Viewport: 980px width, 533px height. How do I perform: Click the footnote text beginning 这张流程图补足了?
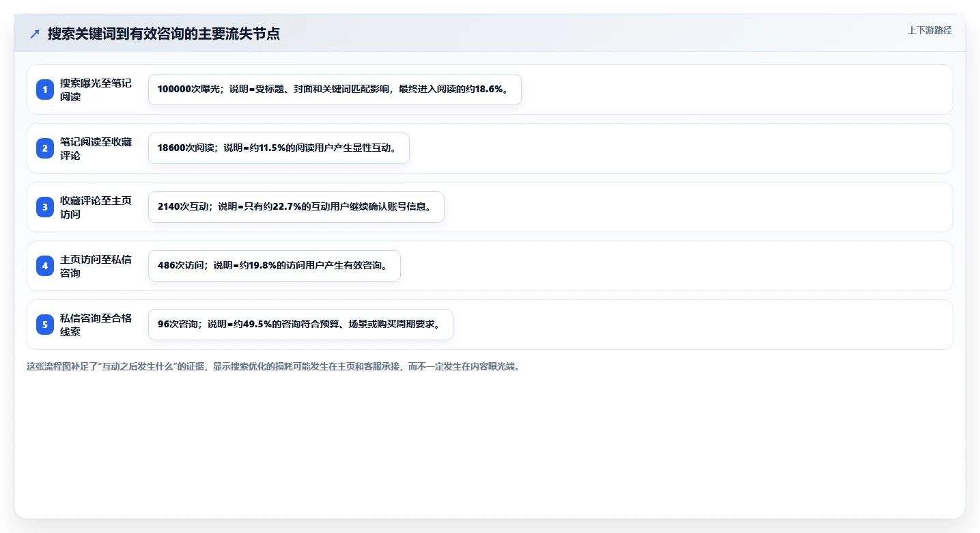(273, 366)
